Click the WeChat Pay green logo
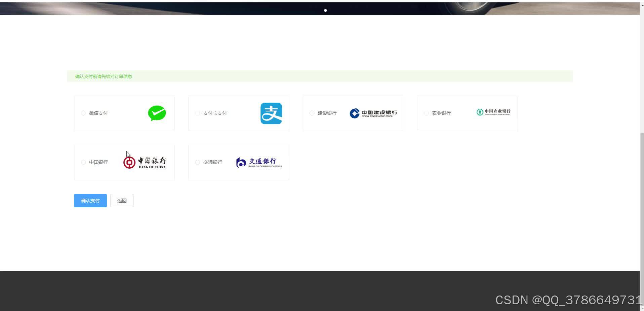Viewport: 644px width, 311px height. 157,113
